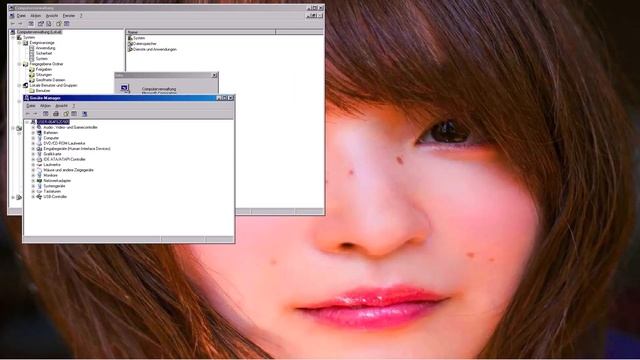Expand the IDE ATA/ATAPI-Controller node
The width and height of the screenshot is (640, 360).
tap(33, 159)
